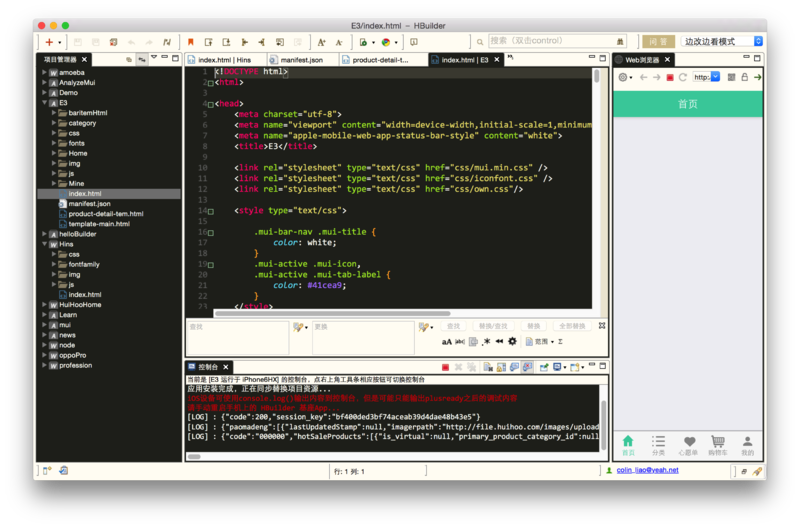Click the bookmark icon in main toolbar
This screenshot has height=528, width=800.
pyautogui.click(x=190, y=42)
